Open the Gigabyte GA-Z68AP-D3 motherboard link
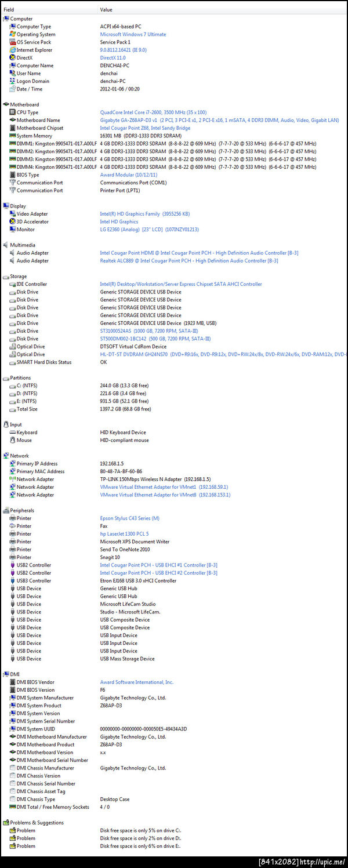Screen dimensions: 348x868 (219, 120)
